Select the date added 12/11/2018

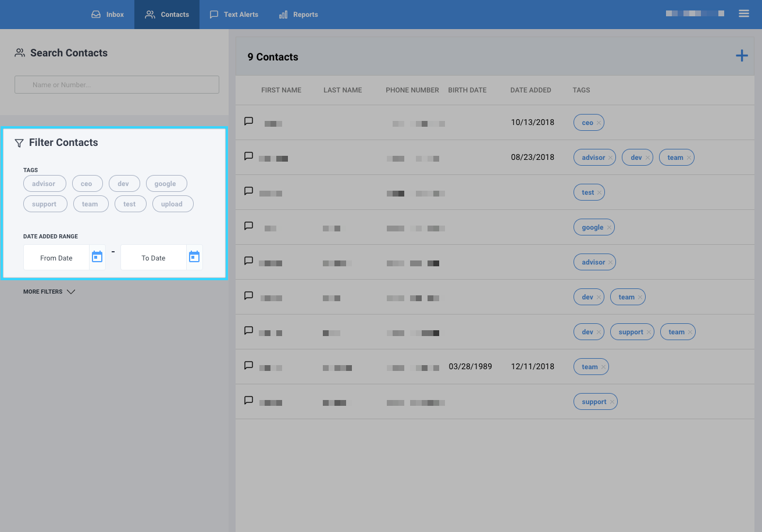(x=532, y=366)
